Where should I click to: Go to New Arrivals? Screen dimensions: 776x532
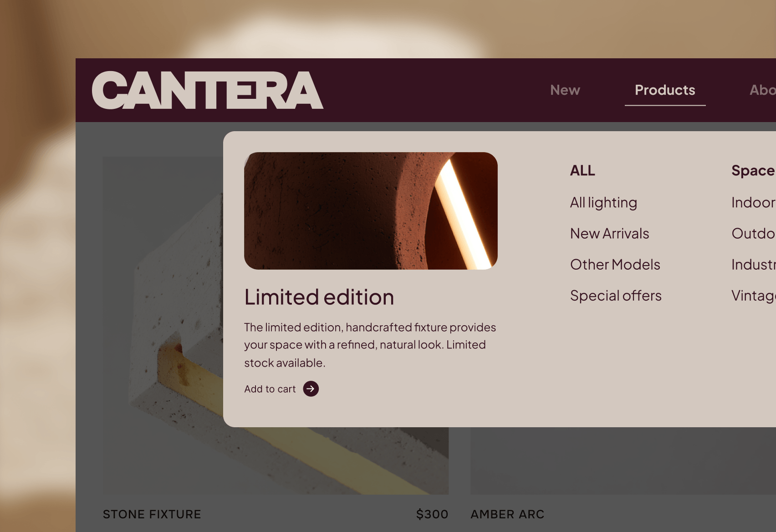point(609,234)
